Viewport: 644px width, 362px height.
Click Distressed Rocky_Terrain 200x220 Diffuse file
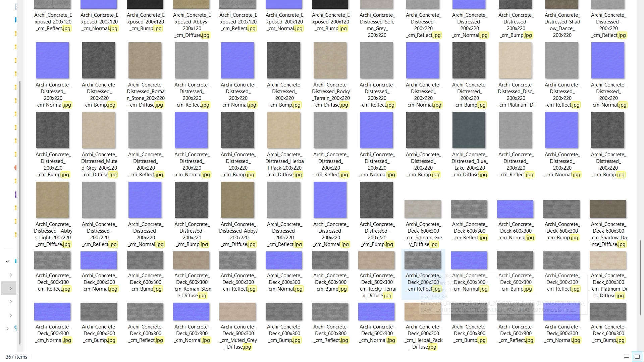(x=330, y=60)
